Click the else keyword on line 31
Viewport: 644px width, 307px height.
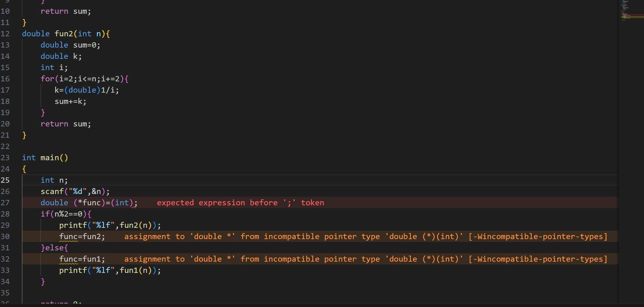click(55, 248)
